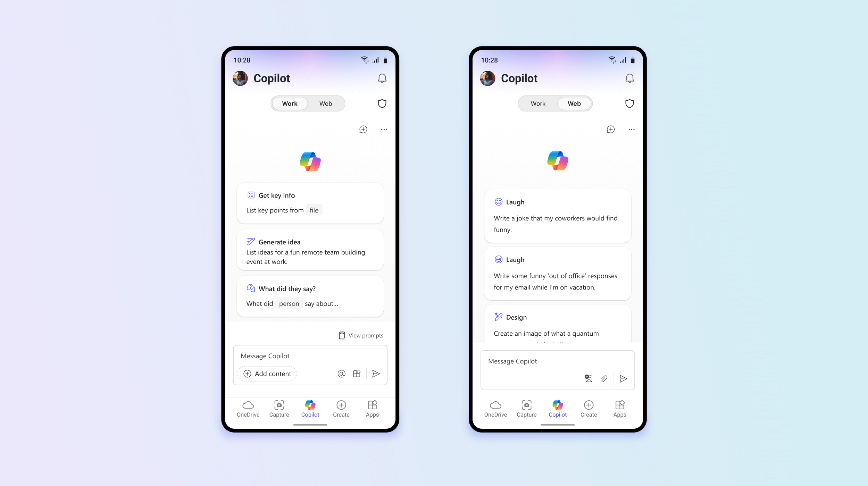Open Capture feature

point(278,409)
